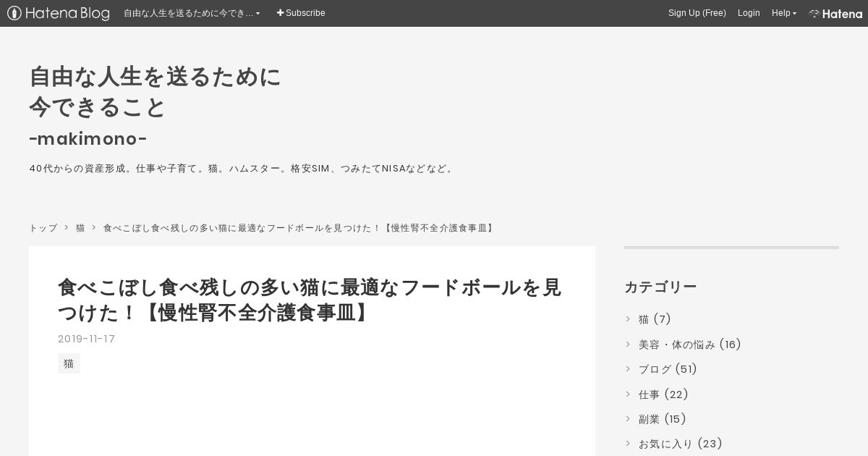
Task: Open category 美容・体の悩み (16)
Action: point(690,345)
